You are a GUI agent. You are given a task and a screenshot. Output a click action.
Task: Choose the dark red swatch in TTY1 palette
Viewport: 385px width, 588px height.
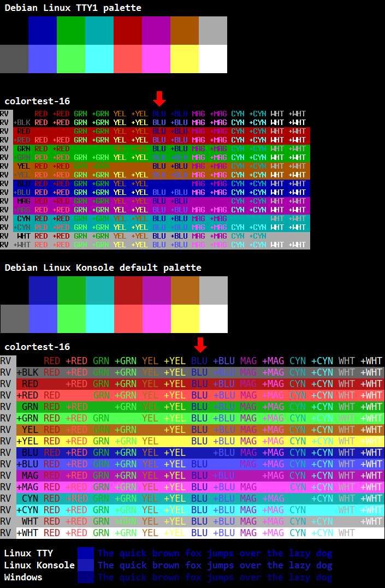tap(128, 31)
